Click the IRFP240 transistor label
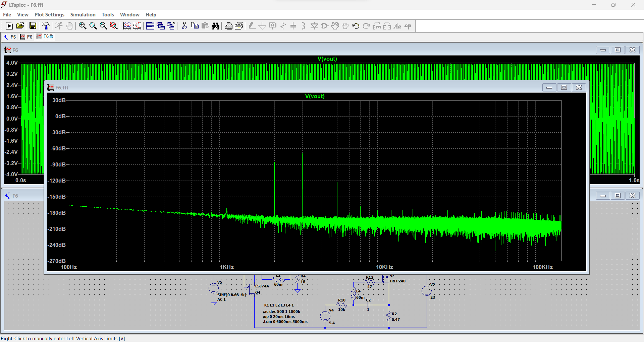This screenshot has width=644, height=342. [x=397, y=281]
